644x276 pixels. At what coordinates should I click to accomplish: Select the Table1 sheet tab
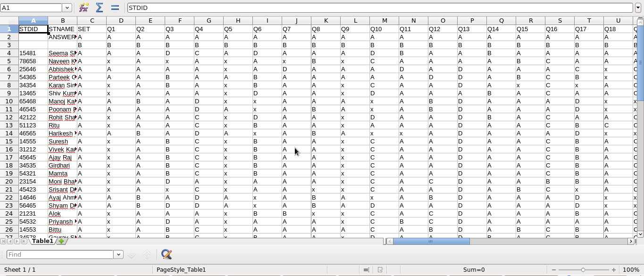(x=42, y=241)
